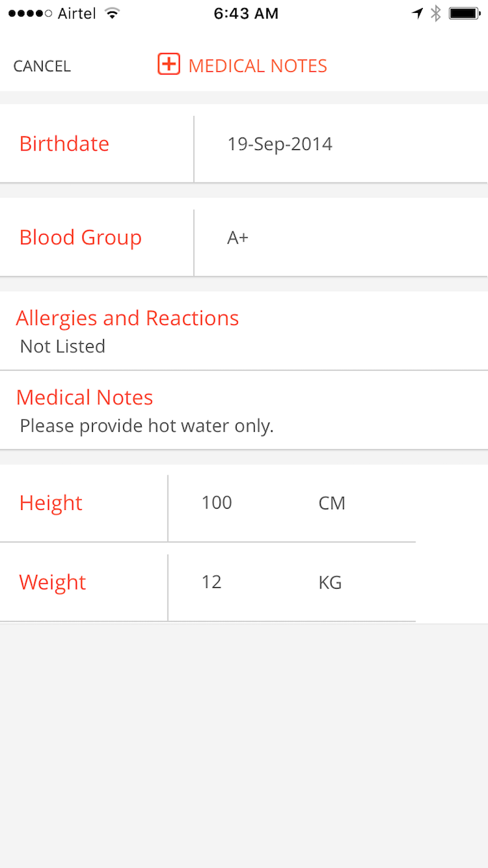Change the CM height unit
This screenshot has height=868, width=488.
332,503
